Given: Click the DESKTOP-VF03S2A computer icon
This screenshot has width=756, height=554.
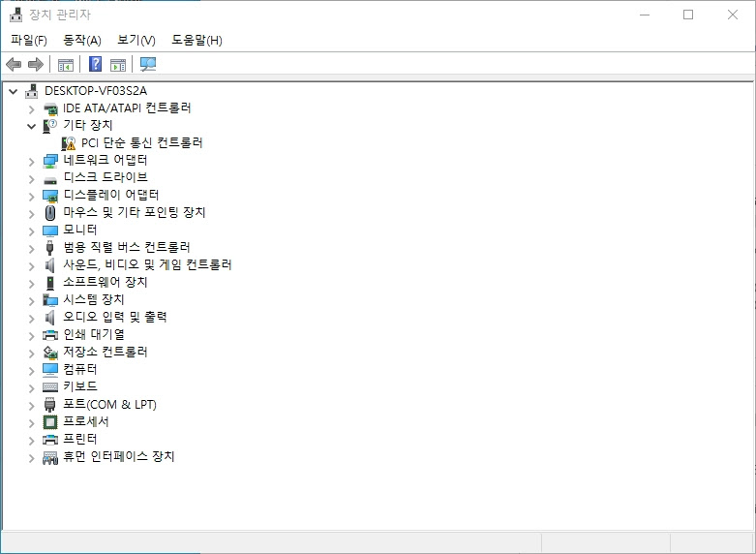Looking at the screenshot, I should [32, 91].
